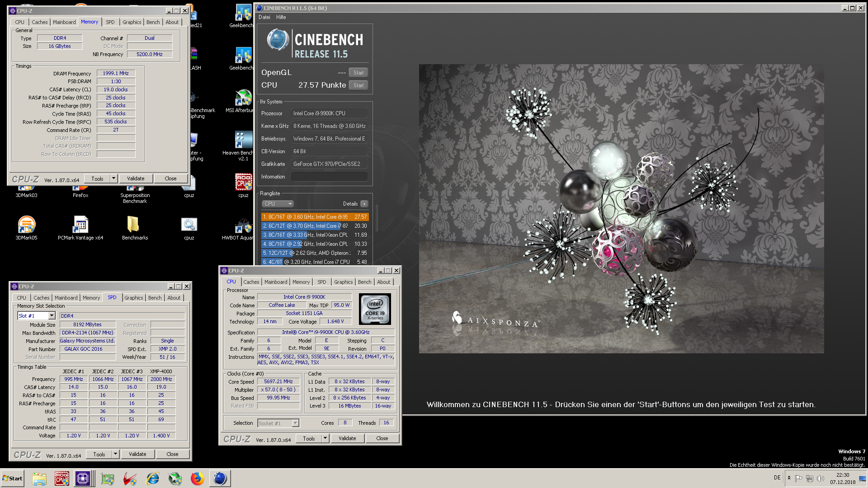This screenshot has height=488, width=868.
Task: Click the DE language indicator on taskbar
Action: [x=777, y=478]
